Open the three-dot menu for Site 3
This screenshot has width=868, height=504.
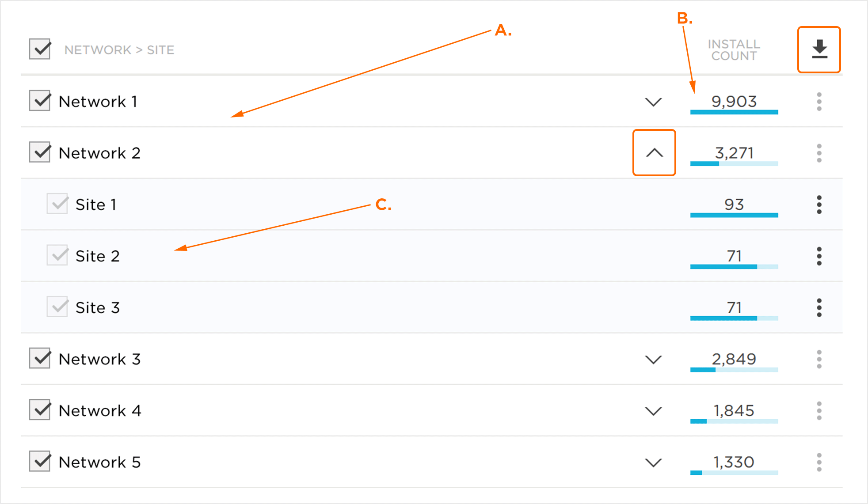pos(819,308)
